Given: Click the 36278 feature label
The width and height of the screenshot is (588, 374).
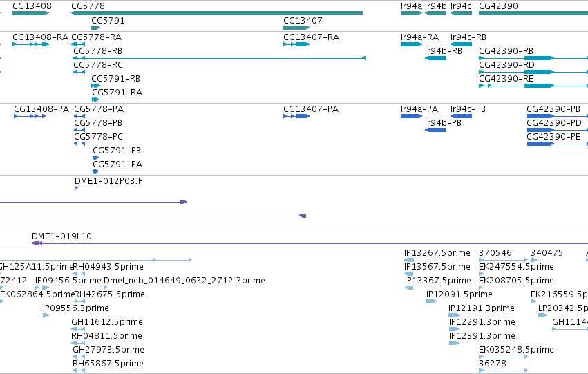Looking at the screenshot, I should [x=493, y=364].
